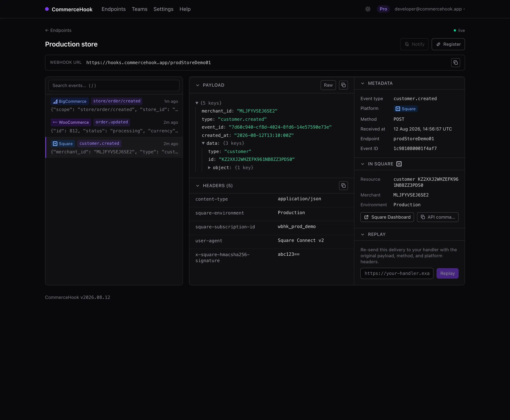Collapse the data {3 keys} node
This screenshot has width=510, height=420.
point(203,143)
